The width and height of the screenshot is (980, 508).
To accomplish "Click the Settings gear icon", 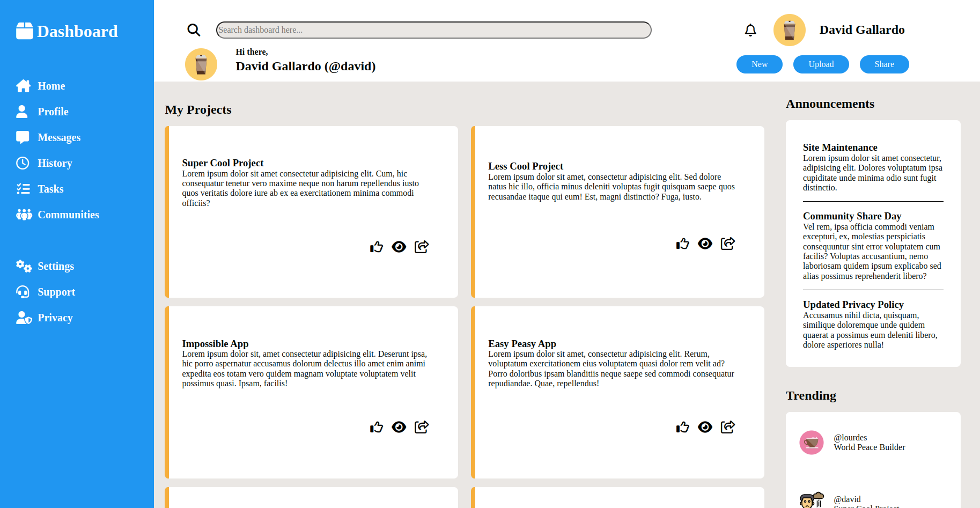I will point(24,266).
